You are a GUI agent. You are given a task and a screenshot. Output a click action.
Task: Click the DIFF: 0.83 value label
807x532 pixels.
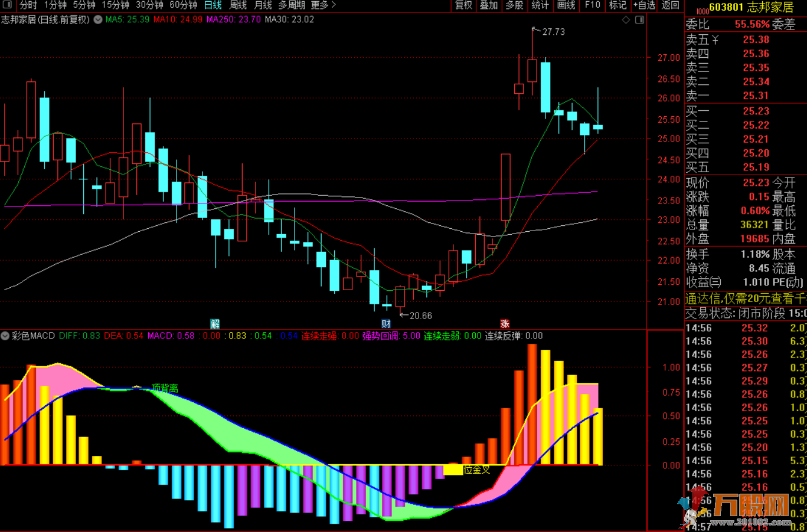coord(79,336)
